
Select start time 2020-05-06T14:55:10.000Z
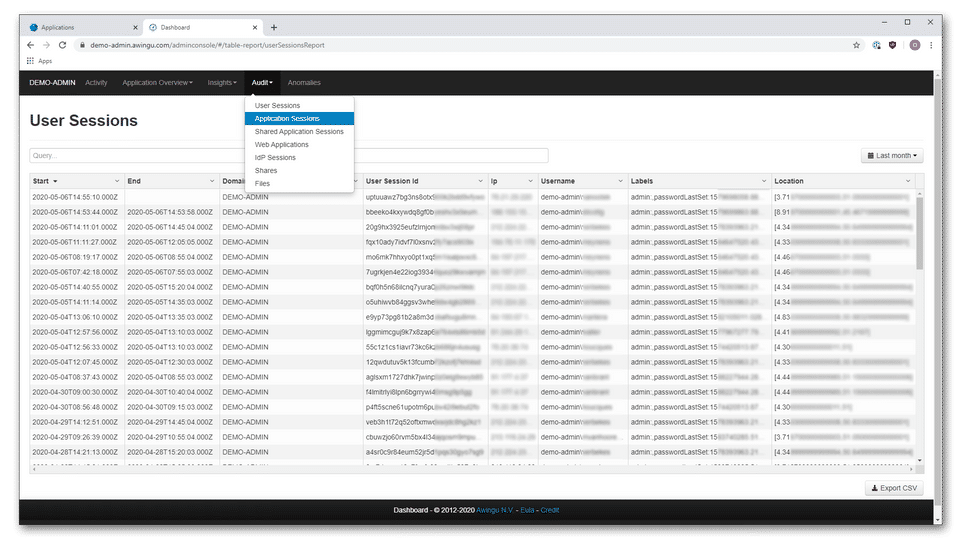point(75,197)
